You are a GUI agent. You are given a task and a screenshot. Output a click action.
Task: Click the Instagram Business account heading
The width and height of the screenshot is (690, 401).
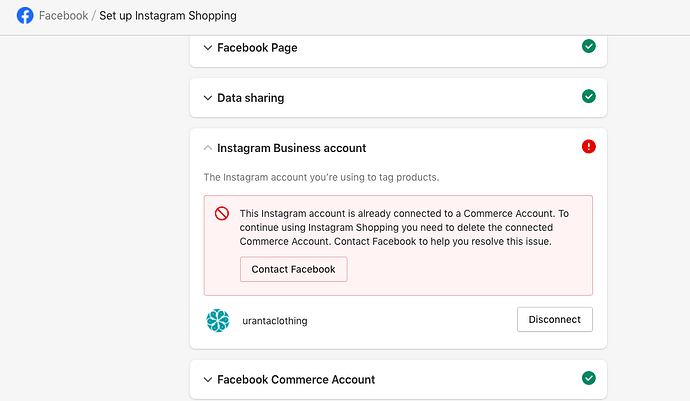coord(291,148)
